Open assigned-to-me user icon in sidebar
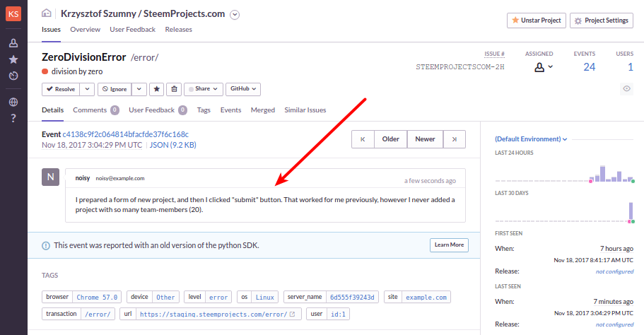 (13, 43)
